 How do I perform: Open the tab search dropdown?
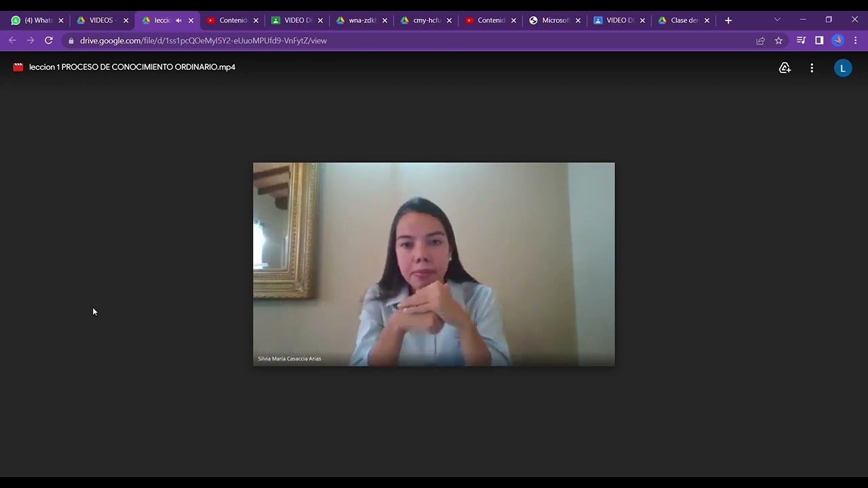tap(777, 20)
